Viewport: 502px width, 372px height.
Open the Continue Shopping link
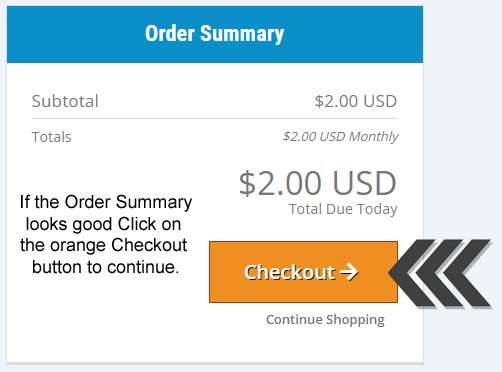click(x=325, y=319)
